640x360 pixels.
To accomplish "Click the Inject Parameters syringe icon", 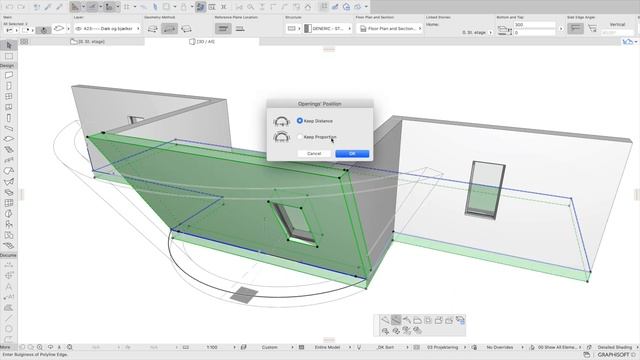I will pyautogui.click(x=59, y=7).
